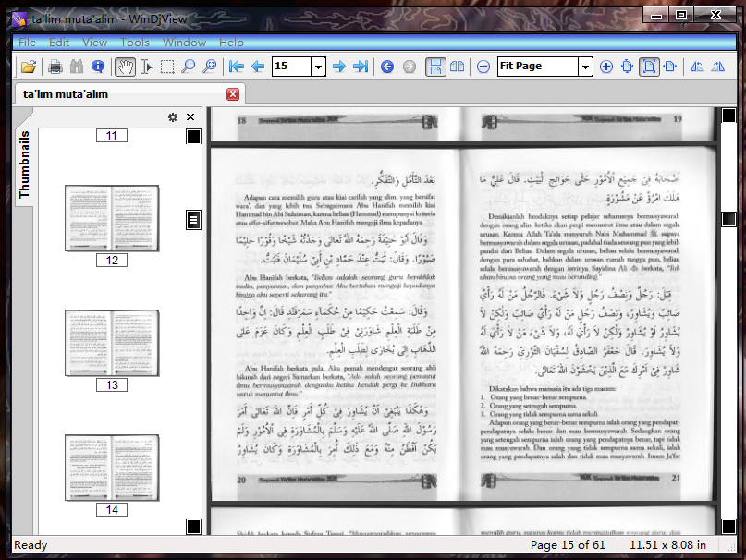Select page 14 thumbnail
The image size is (746, 560).
[112, 468]
